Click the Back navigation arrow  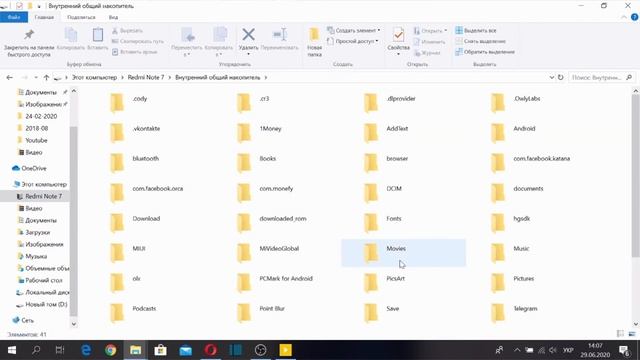9,78
